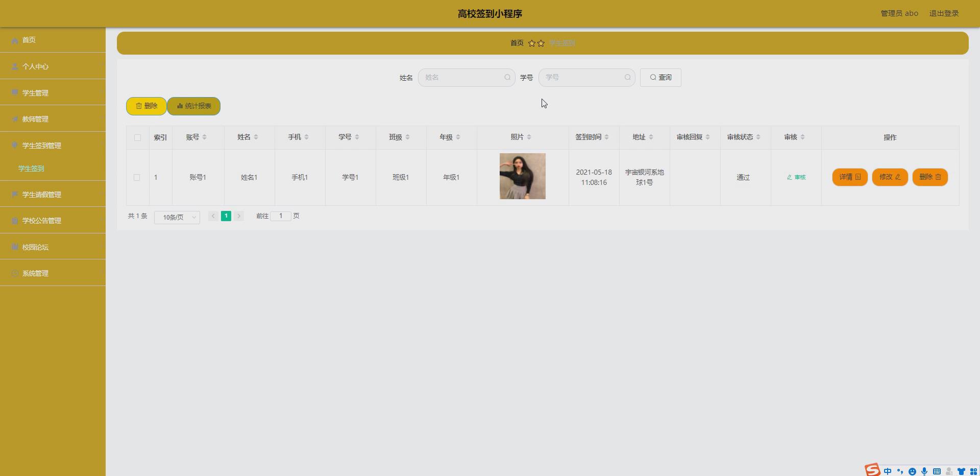Toggle the select-all header checkbox
The image size is (980, 476).
click(x=137, y=137)
